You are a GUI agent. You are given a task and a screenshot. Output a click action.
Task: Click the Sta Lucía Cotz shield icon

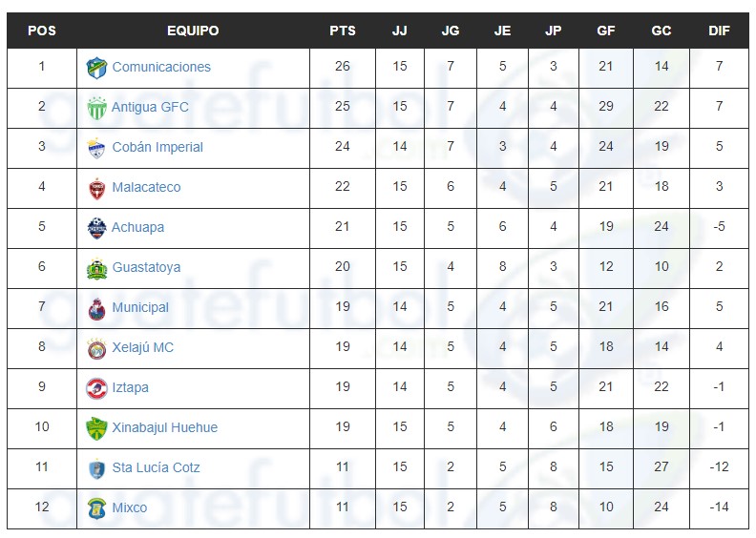pos(97,468)
